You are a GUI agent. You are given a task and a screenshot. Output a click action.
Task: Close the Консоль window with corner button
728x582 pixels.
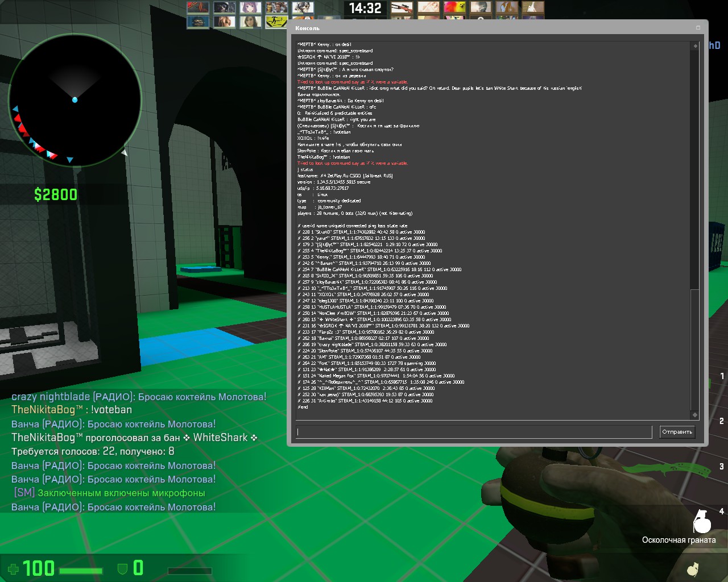coord(698,28)
